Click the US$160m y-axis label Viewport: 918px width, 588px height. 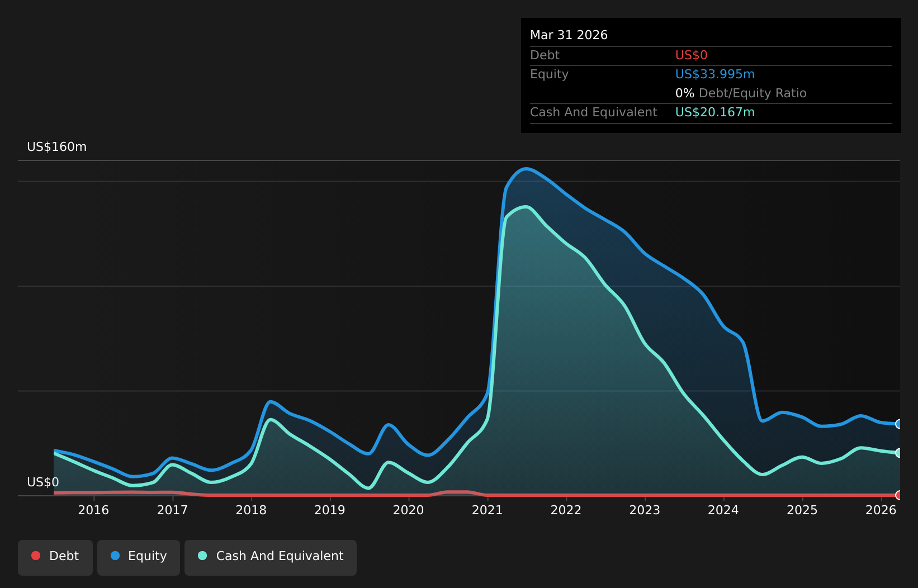pyautogui.click(x=57, y=147)
